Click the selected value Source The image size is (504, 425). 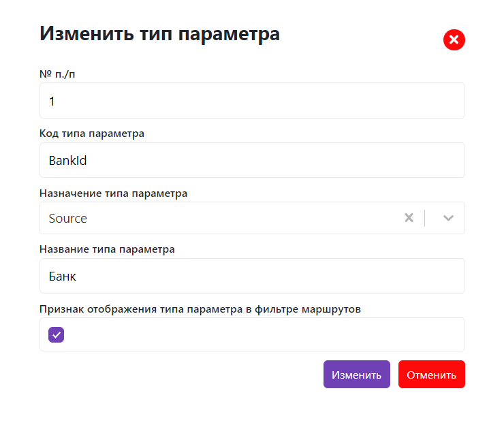(x=68, y=219)
